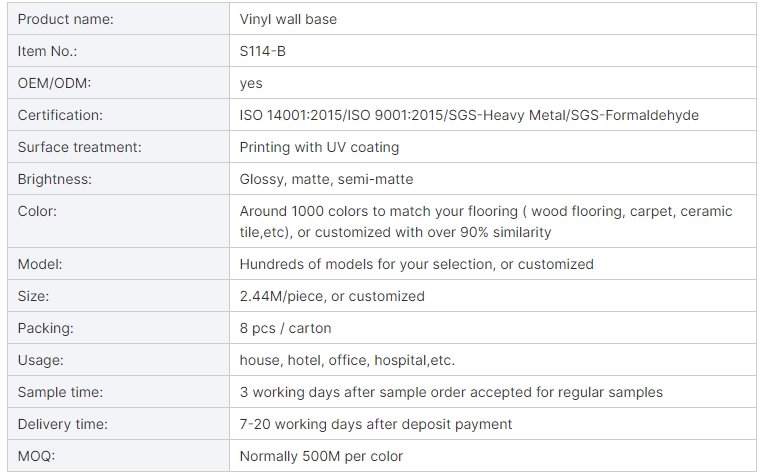This screenshot has width=763, height=476.
Task: Click the "Product name:" label cell
Action: click(65, 19)
